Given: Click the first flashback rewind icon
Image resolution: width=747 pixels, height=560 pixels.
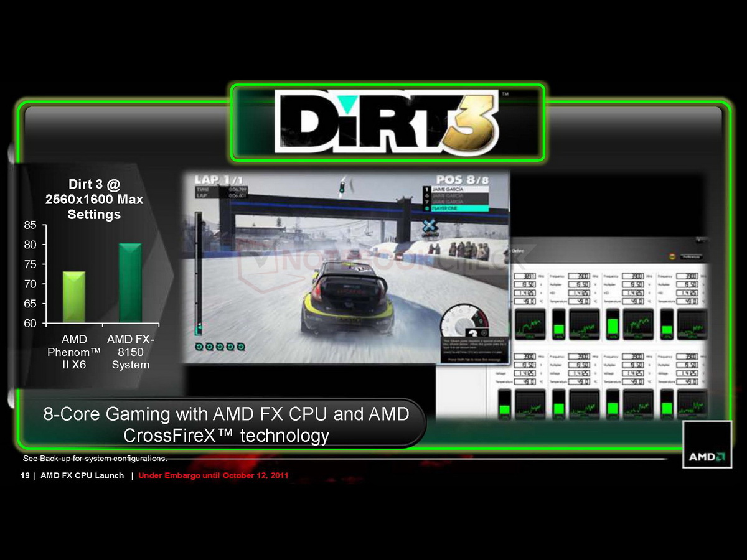Looking at the screenshot, I should click(x=199, y=347).
